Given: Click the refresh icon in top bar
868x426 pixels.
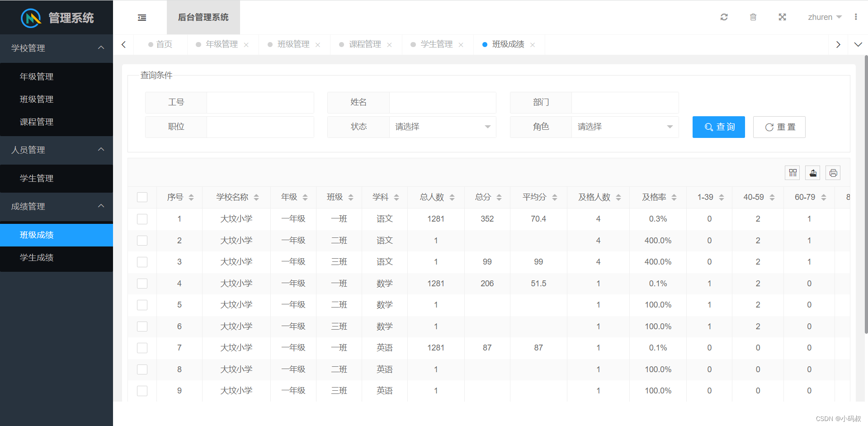Looking at the screenshot, I should (x=724, y=17).
